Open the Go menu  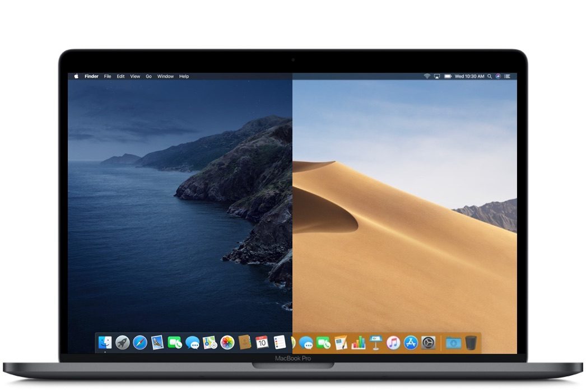pyautogui.click(x=149, y=76)
